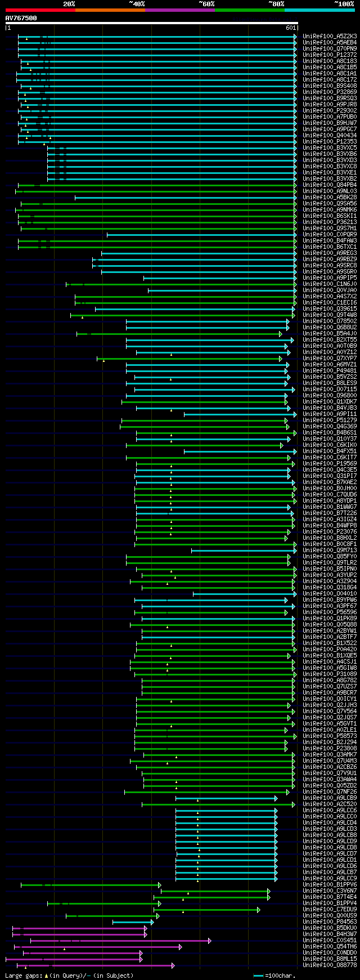Select the UniRef100_B4FAW3 label
This screenshot has width=360, height=980.
pyautogui.click(x=330, y=241)
